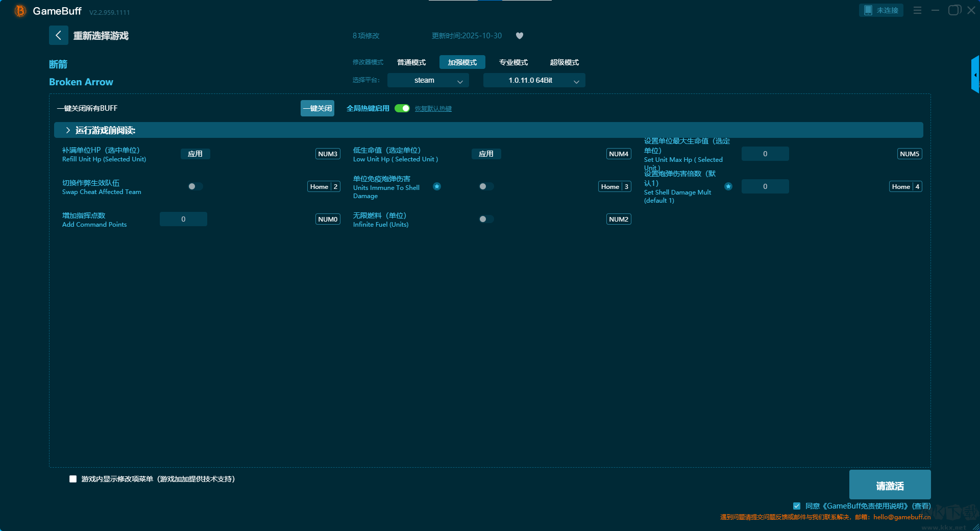Click the heart favorite icon
Screen dimensions: 980x531
coord(520,36)
